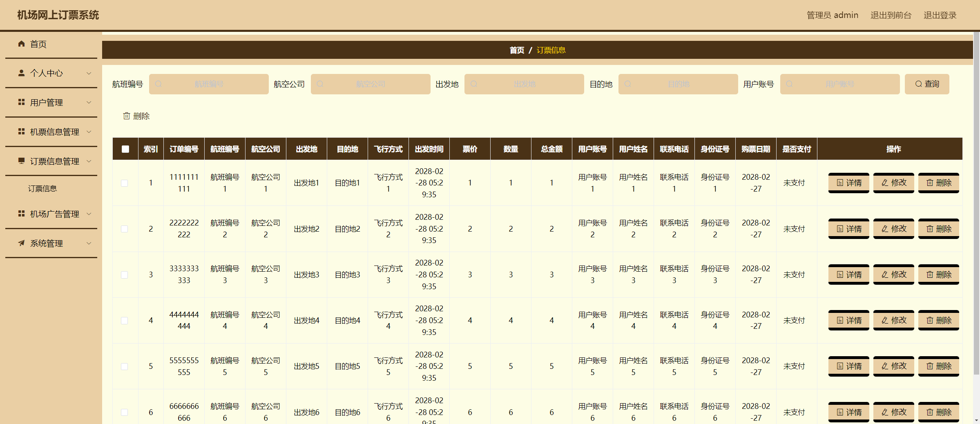This screenshot has height=424, width=980.
Task: Click 删除 for order 4444444444
Action: [938, 320]
